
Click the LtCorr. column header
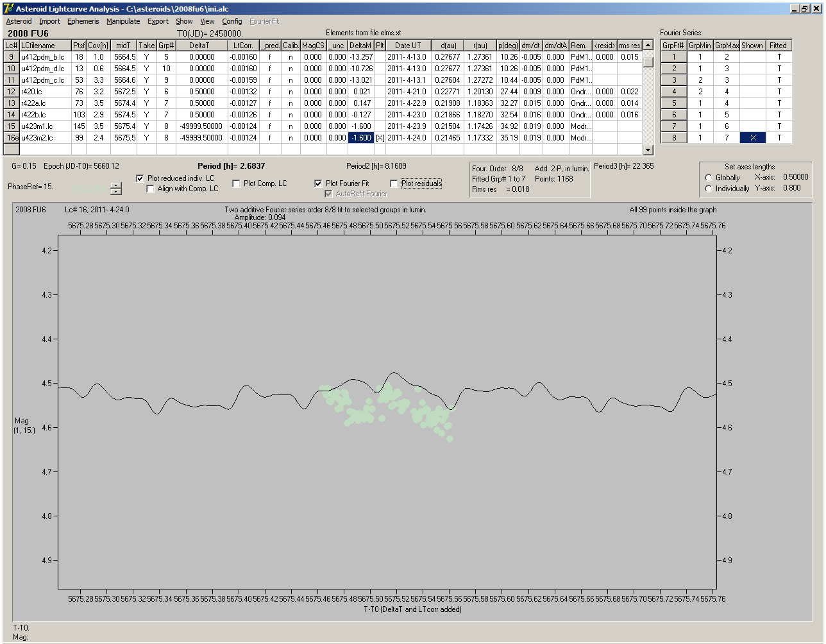click(243, 46)
